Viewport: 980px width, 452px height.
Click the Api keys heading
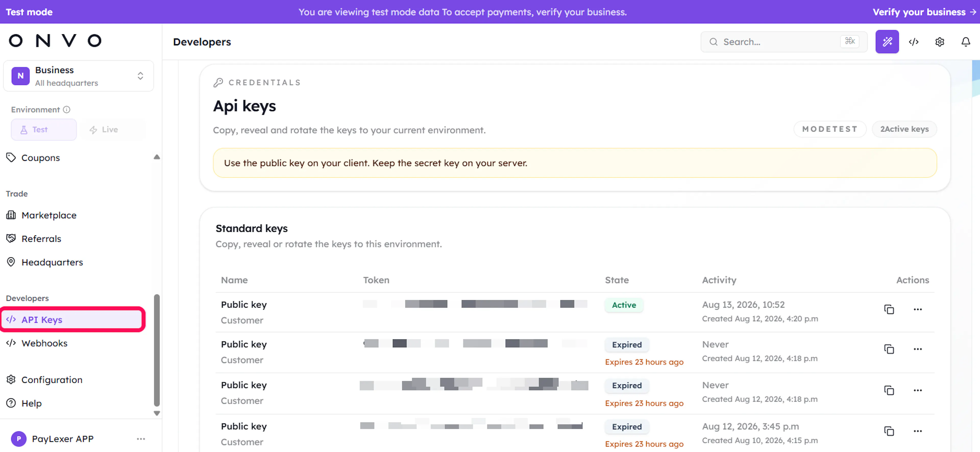tap(245, 106)
